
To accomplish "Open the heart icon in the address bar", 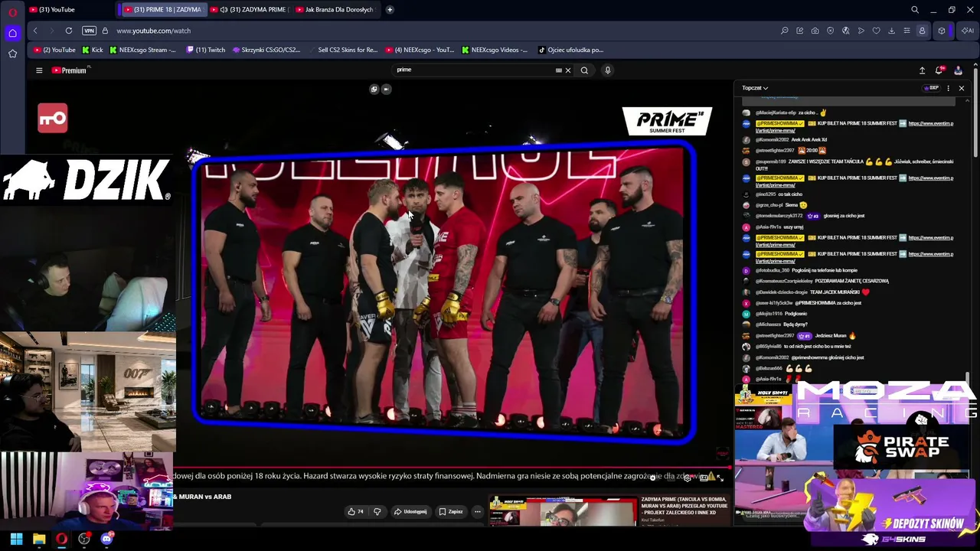I will [x=876, y=31].
